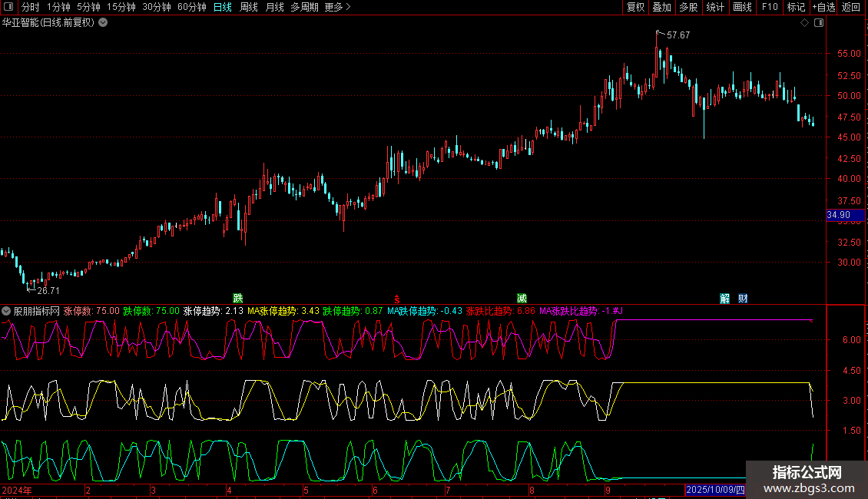Screen dimensions: 868x499
Task: Open the 画线 drawing tools
Action: [x=742, y=7]
